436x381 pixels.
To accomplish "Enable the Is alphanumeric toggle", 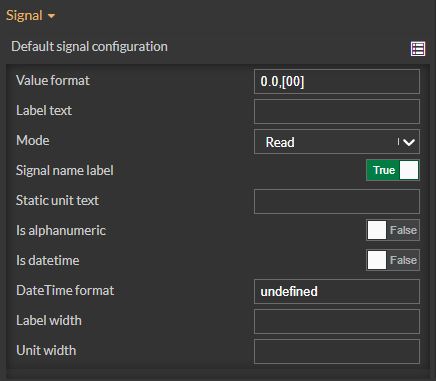I will 393,230.
